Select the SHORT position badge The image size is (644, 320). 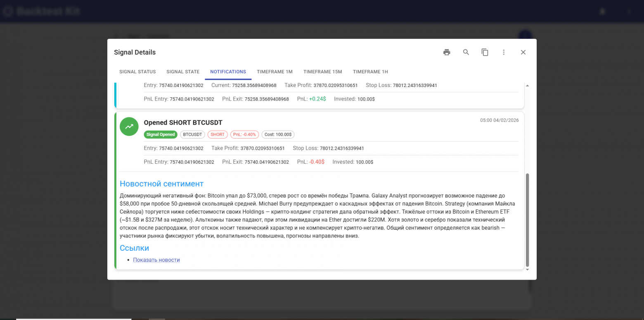[x=218, y=134]
